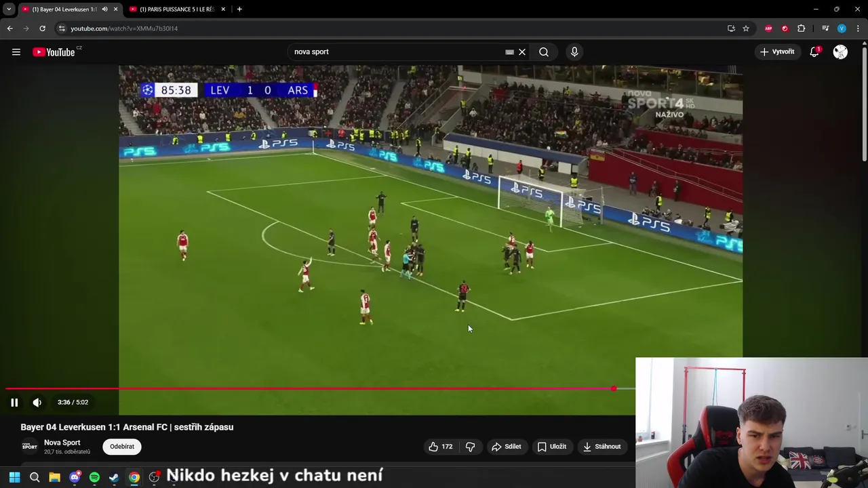
Task: Mute the Bayer 04 tab audio indicator
Action: (x=104, y=9)
